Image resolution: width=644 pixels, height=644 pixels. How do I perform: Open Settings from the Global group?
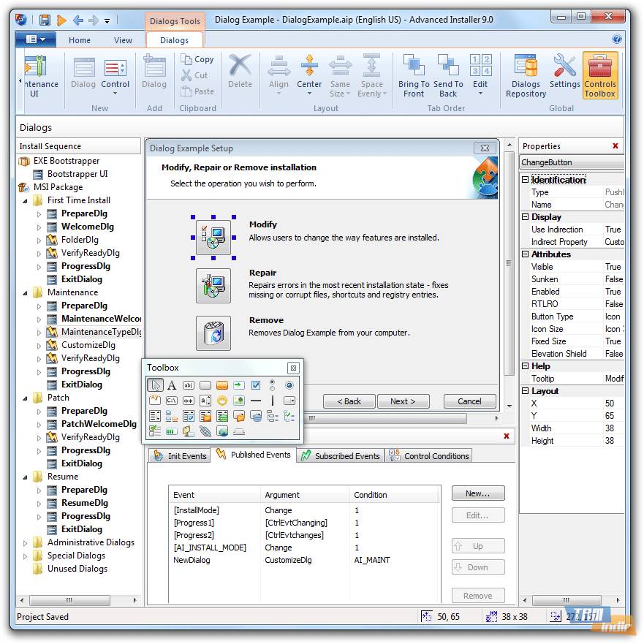[x=564, y=73]
